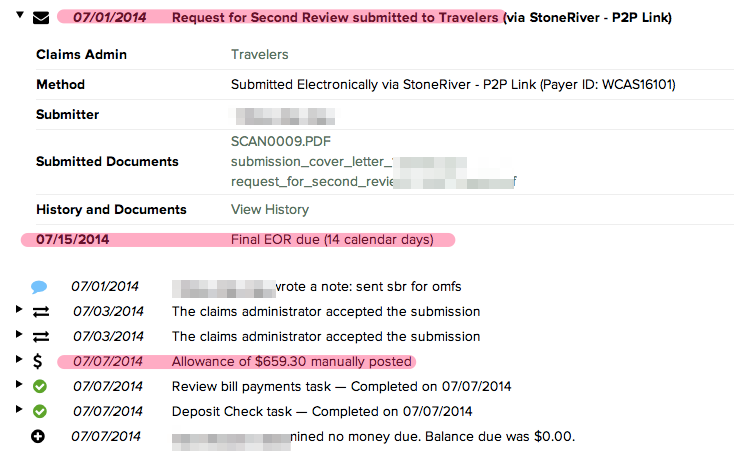This screenshot has width=734, height=470.
Task: Open the Travelers claims admin link
Action: (259, 54)
